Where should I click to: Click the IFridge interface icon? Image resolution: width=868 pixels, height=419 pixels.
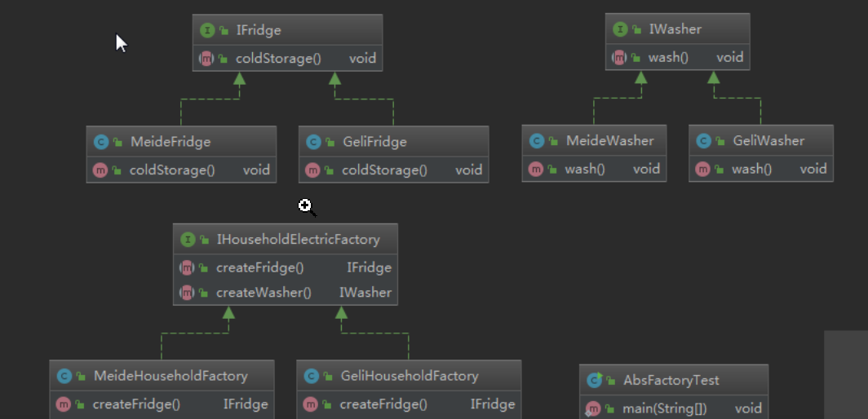coord(207,30)
